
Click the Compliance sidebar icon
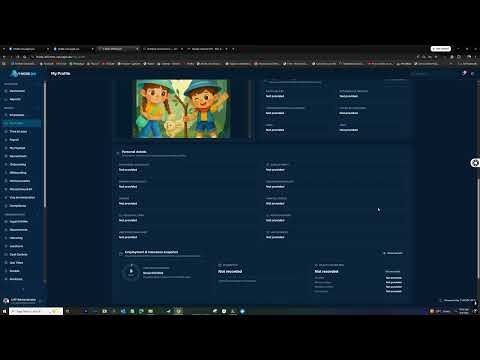coord(6,206)
